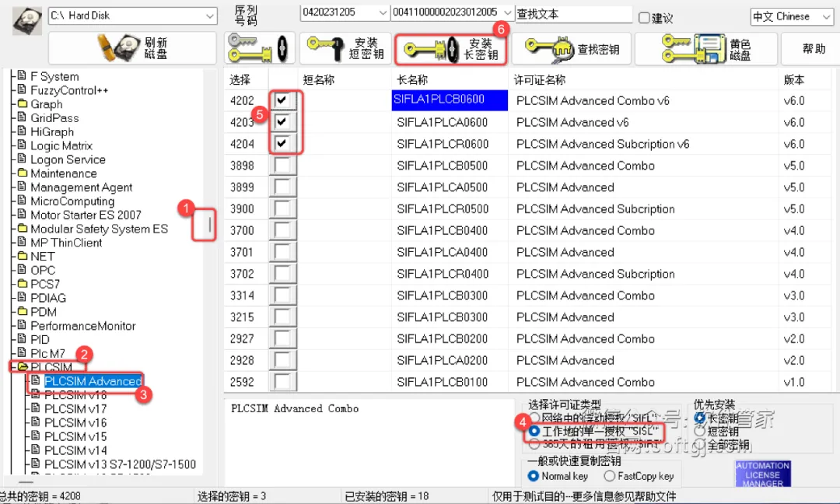Click SIFLA1PLCA0600 long name cell
This screenshot has width=840, height=504.
click(442, 122)
